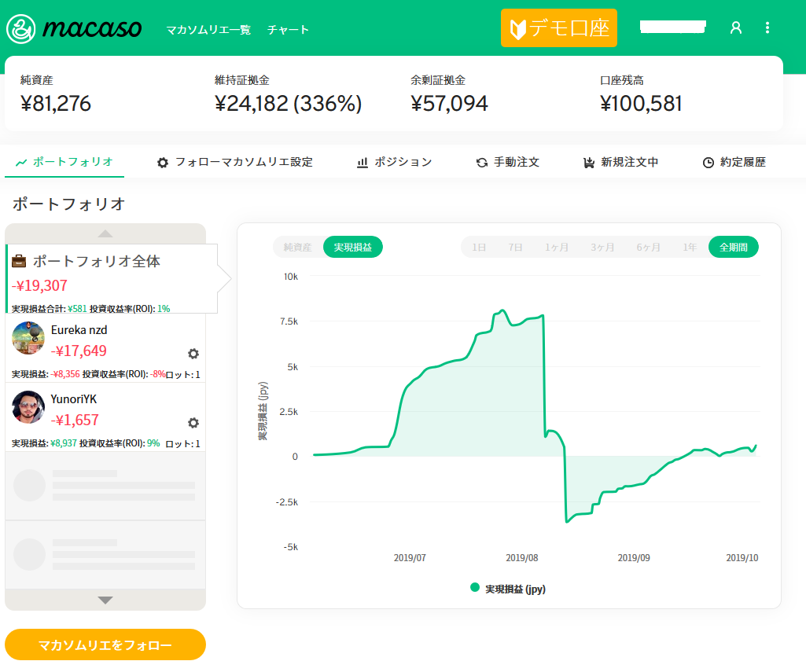Open the three-dot more options menu
806x672 pixels.
coord(767,28)
